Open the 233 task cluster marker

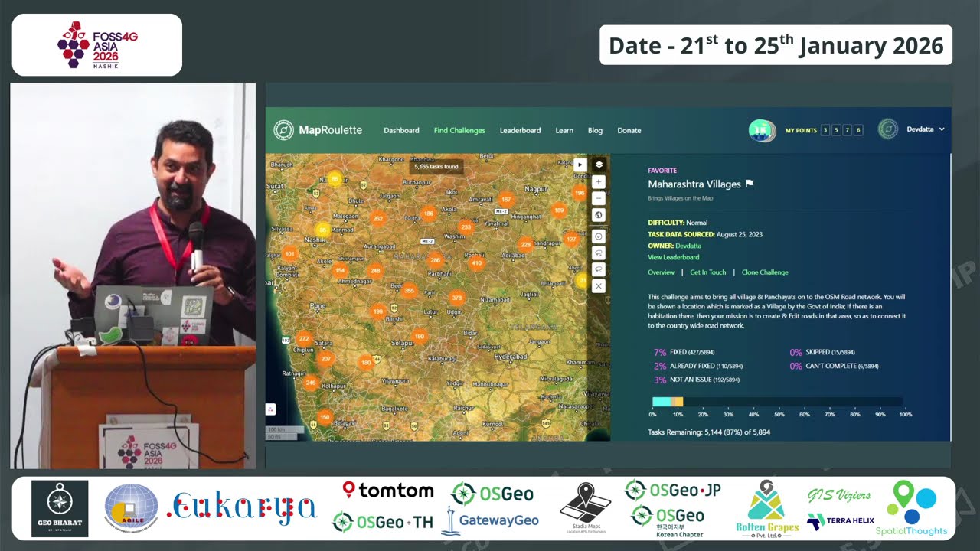(465, 227)
